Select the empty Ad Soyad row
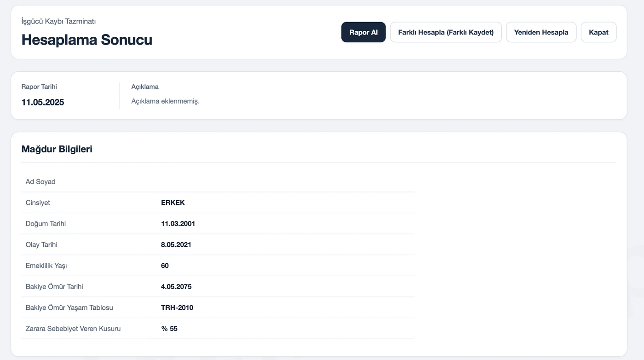The width and height of the screenshot is (644, 360). point(218,181)
